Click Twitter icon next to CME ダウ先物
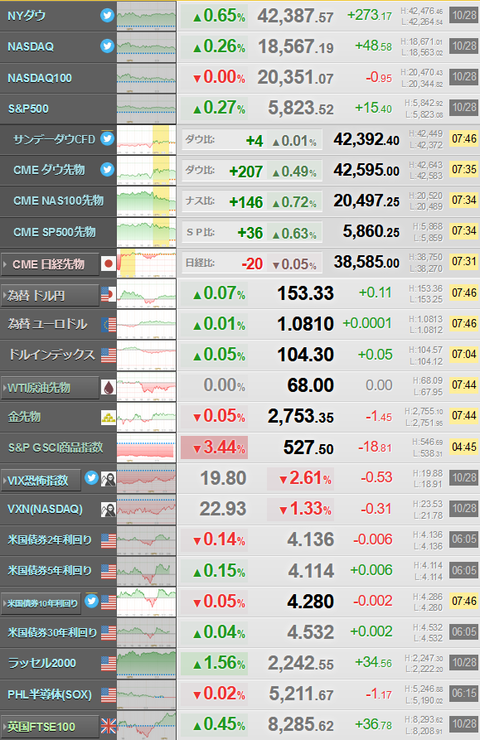The width and height of the screenshot is (480, 740). click(108, 169)
